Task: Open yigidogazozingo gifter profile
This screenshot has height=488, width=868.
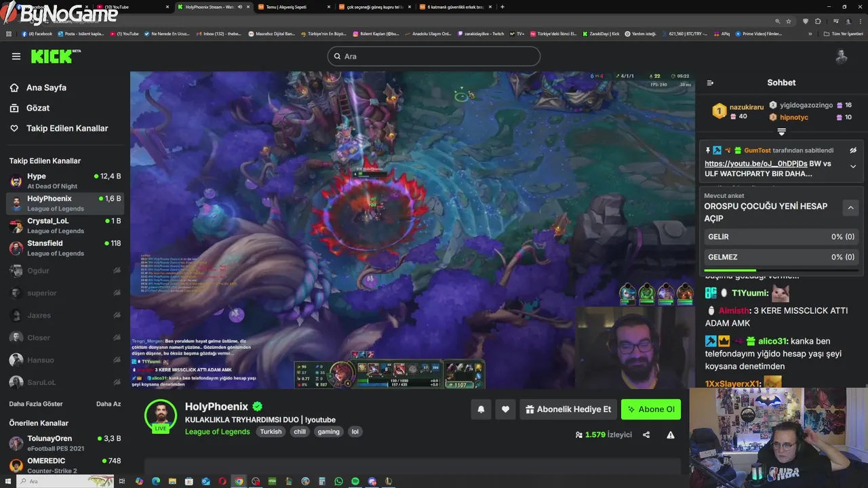Action: pyautogui.click(x=806, y=105)
